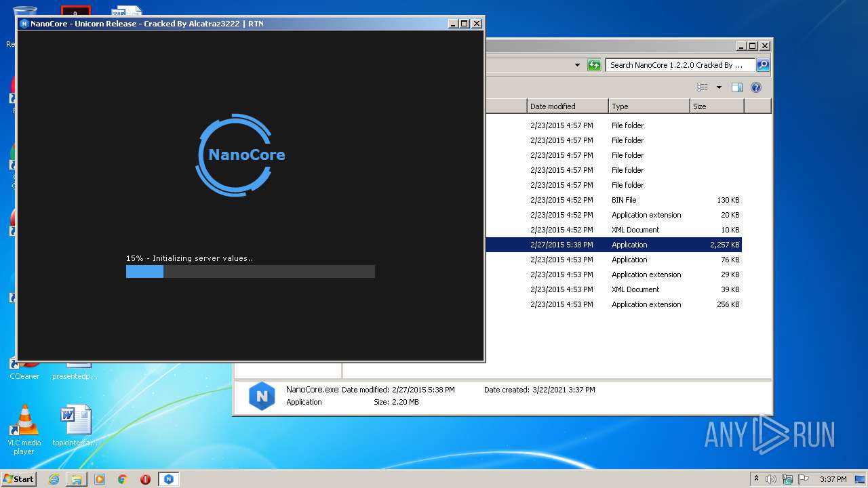Minimize the Explorer window

pos(741,46)
